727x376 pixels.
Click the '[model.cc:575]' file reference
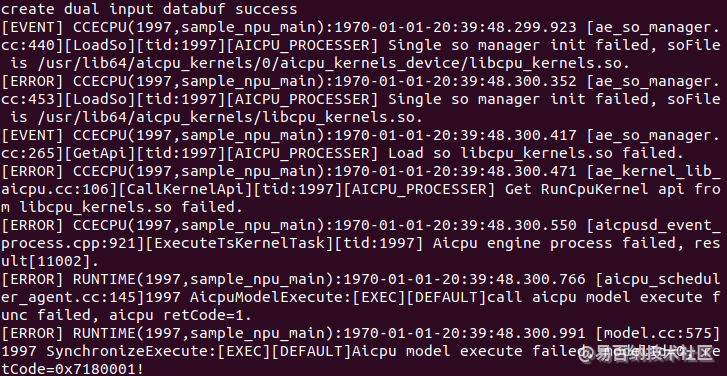click(x=658, y=333)
